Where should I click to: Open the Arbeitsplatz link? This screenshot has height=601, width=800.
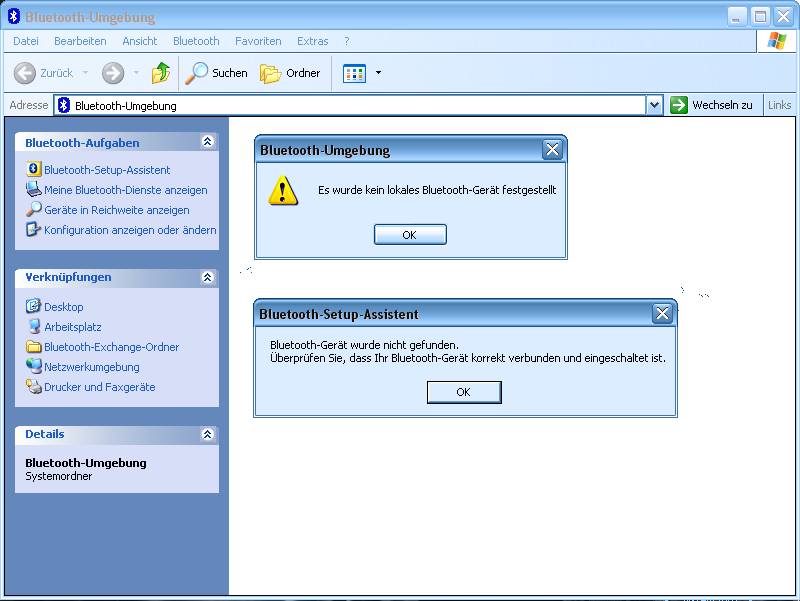coord(72,327)
